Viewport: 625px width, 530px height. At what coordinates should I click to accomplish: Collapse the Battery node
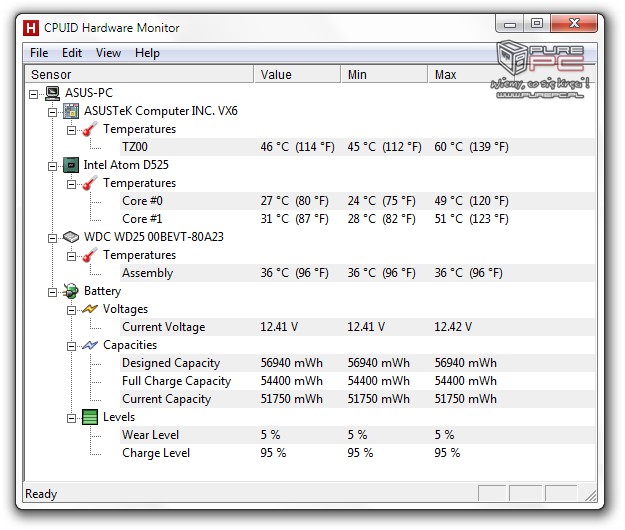(x=52, y=292)
